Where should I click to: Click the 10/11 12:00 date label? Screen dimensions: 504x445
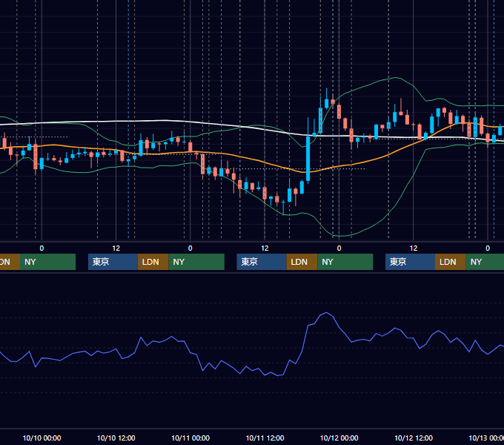pos(265,438)
